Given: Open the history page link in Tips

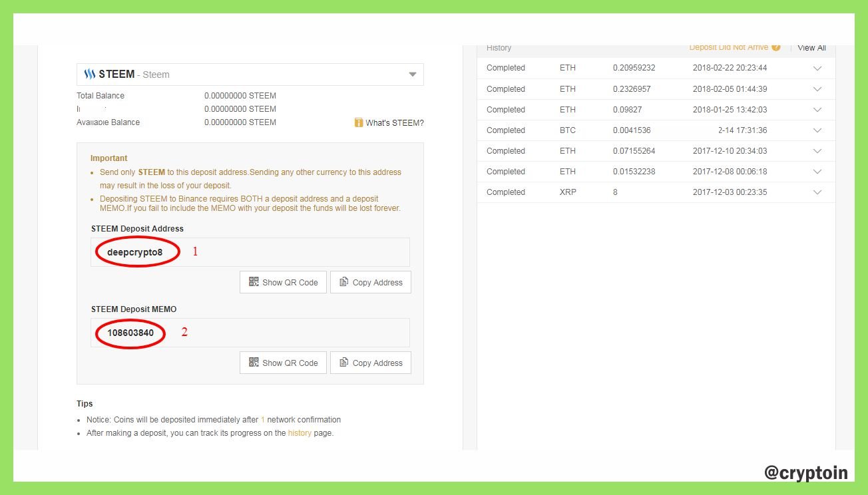Looking at the screenshot, I should click(x=300, y=433).
